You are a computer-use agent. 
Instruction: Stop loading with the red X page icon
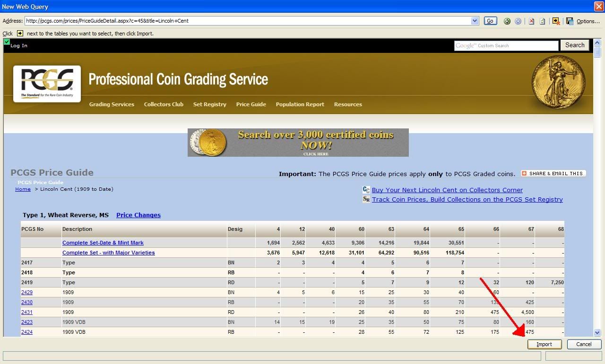click(531, 21)
